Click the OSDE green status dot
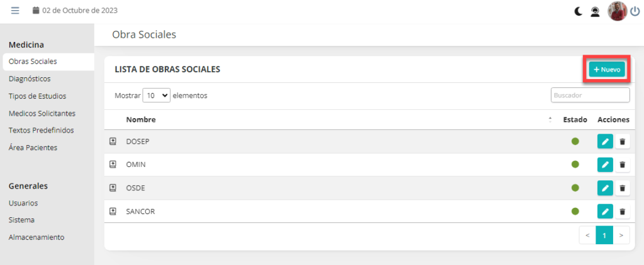Screen dimensions: 644x265 [x=575, y=188]
